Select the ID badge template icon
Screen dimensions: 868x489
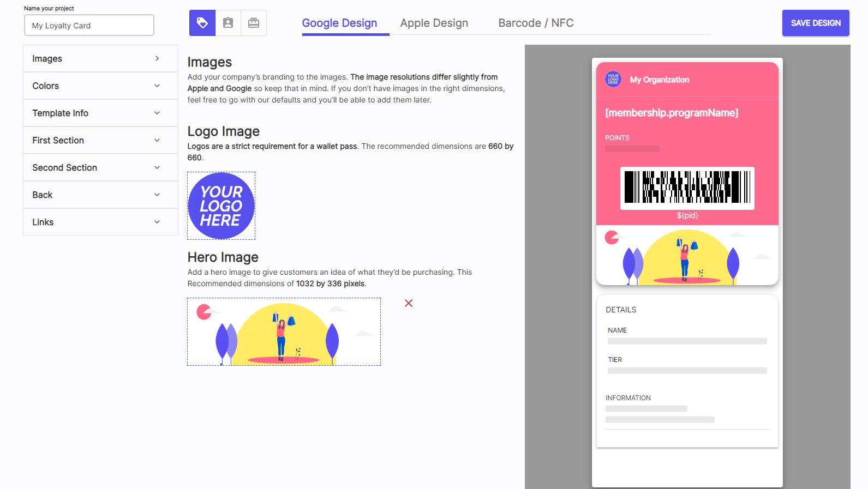pos(228,23)
